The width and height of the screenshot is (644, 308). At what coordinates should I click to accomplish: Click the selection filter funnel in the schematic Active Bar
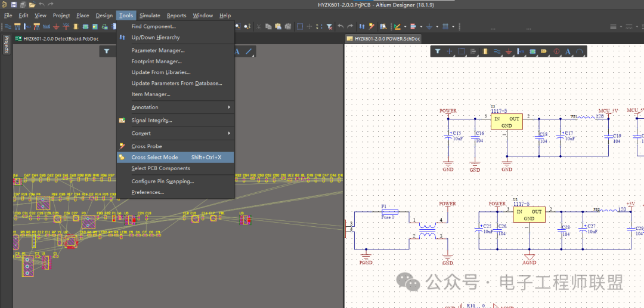pos(438,51)
